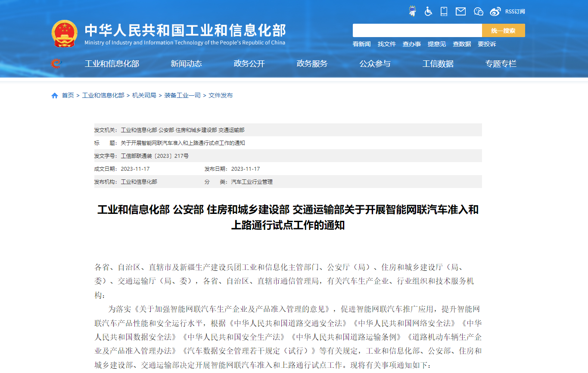588x373 pixels.
Task: Open 提意见 quick link
Action: [437, 44]
